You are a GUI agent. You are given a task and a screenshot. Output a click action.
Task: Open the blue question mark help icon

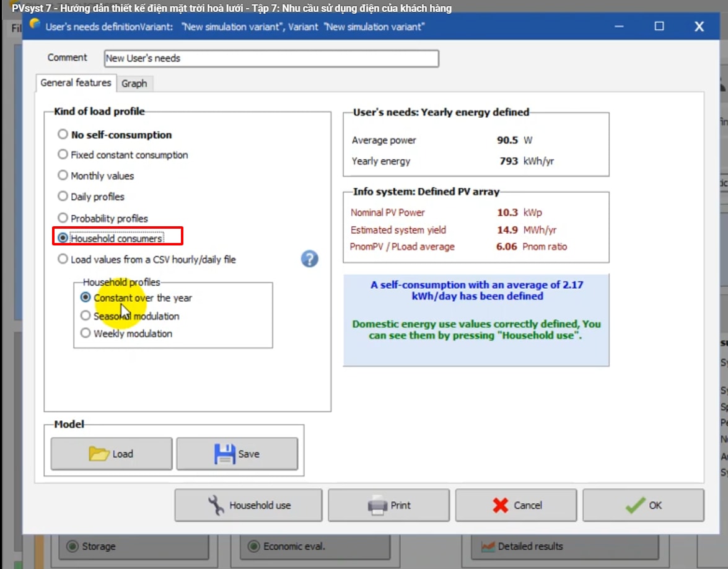coord(310,258)
